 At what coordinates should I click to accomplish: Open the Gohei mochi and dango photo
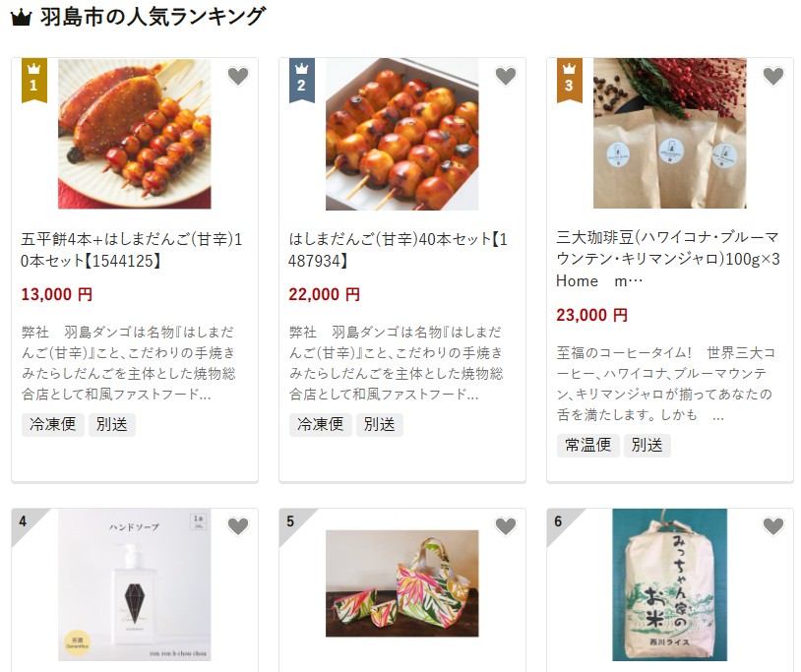point(135,133)
